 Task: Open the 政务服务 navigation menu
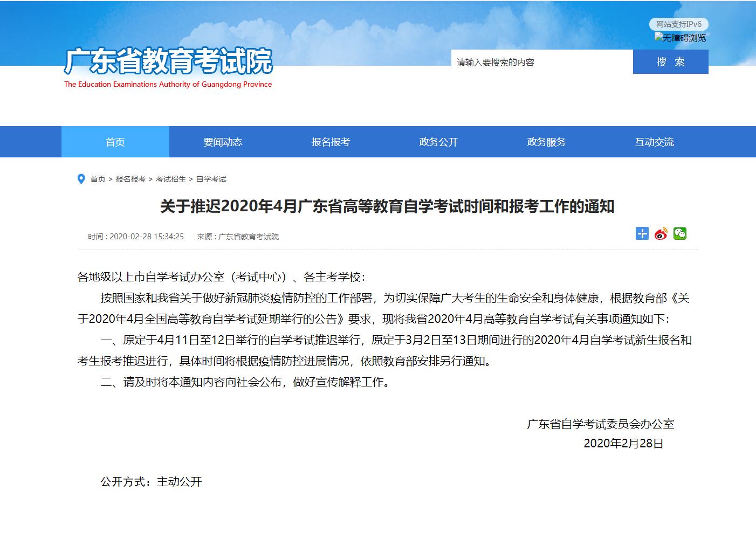[x=547, y=142]
